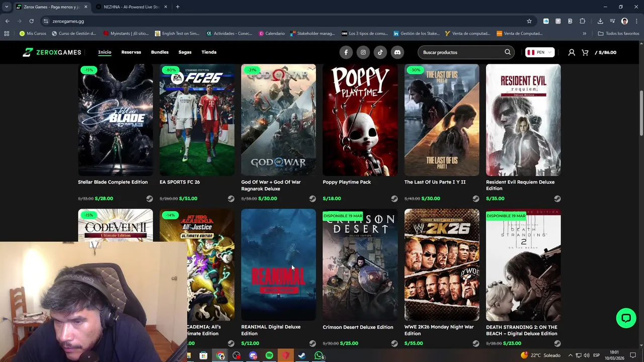Click platform icon beside EA SPORTS FC 26 price

[231, 199]
